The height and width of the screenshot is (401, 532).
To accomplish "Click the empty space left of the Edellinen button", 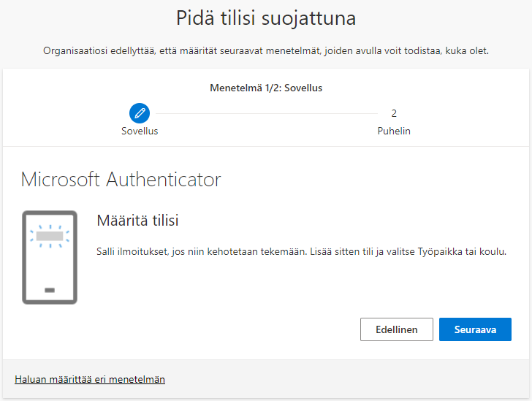I will 219,329.
